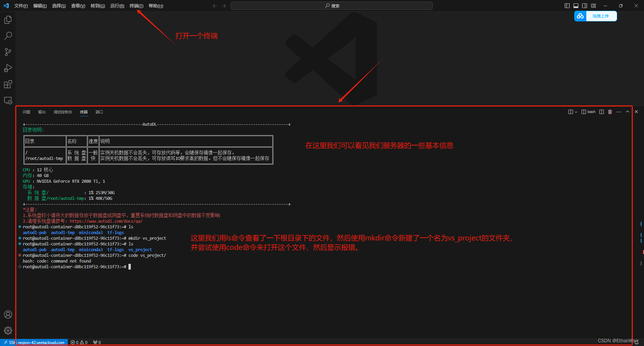The height and width of the screenshot is (346, 644).
Task: Expand the terminal launch profile dropdown
Action: pos(576,112)
